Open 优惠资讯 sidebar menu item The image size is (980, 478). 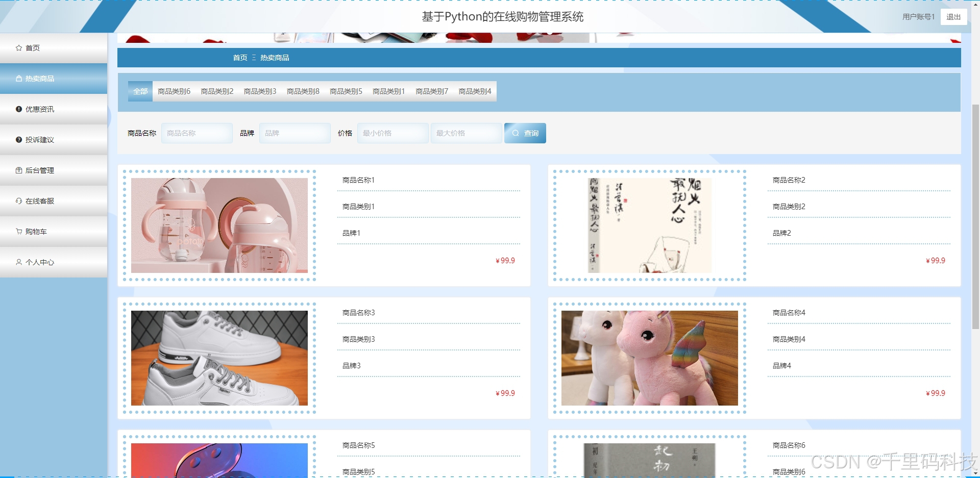[x=54, y=109]
